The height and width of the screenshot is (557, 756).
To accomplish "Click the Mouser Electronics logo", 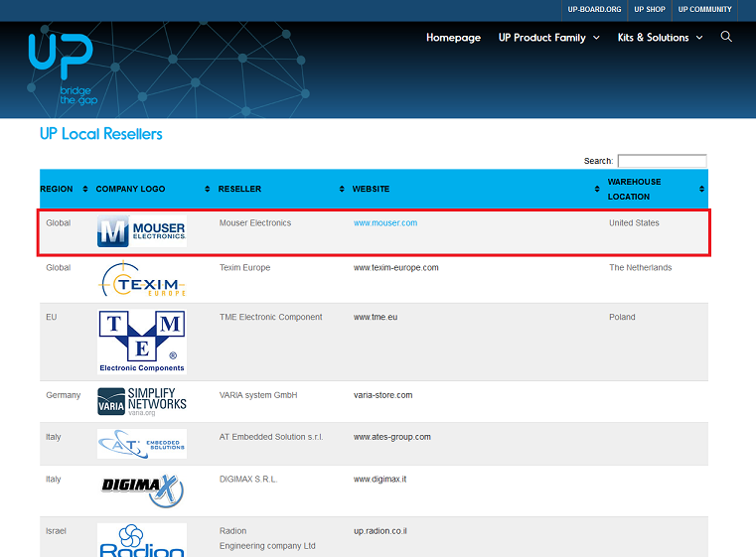I will pyautogui.click(x=142, y=231).
